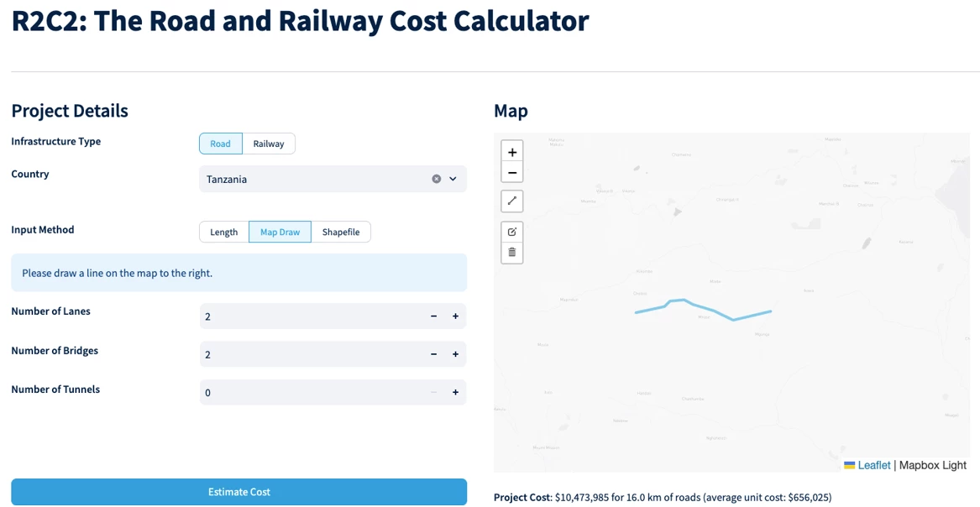The height and width of the screenshot is (507, 980).
Task: Click the Number of Bridges field
Action: [x=333, y=355]
